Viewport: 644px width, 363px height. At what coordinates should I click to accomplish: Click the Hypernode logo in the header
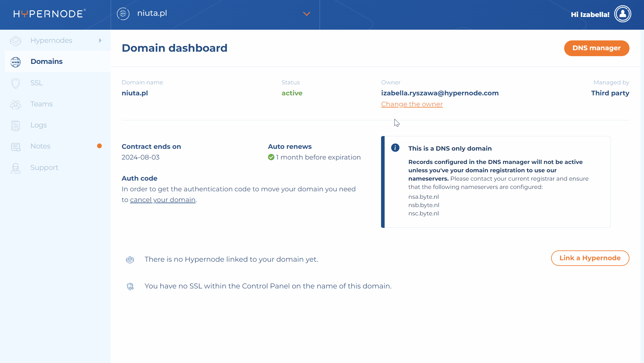coord(50,14)
